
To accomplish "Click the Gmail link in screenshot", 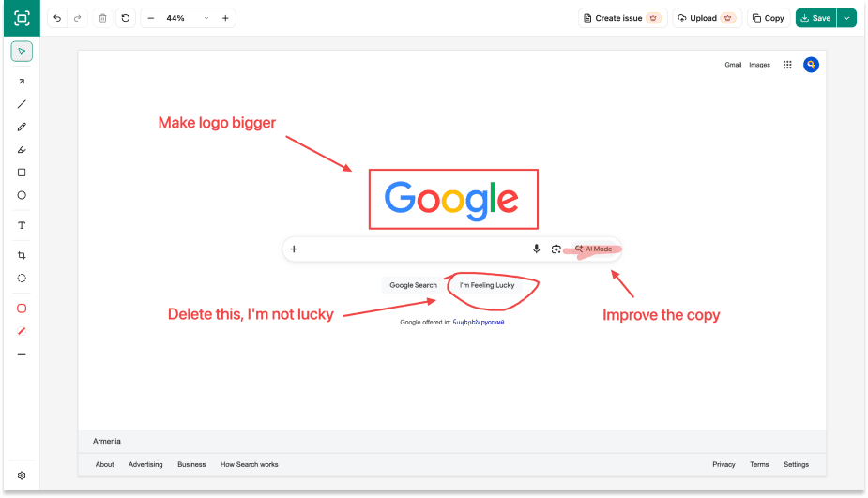I will 733,65.
